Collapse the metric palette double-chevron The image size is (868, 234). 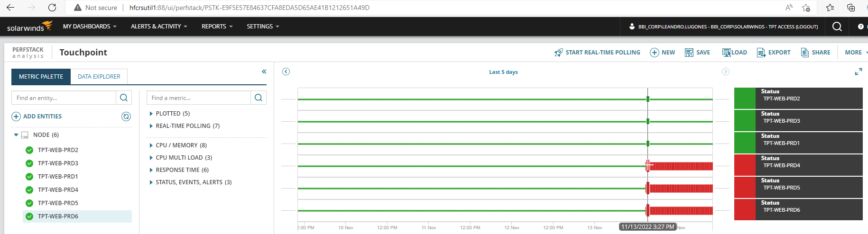(264, 72)
